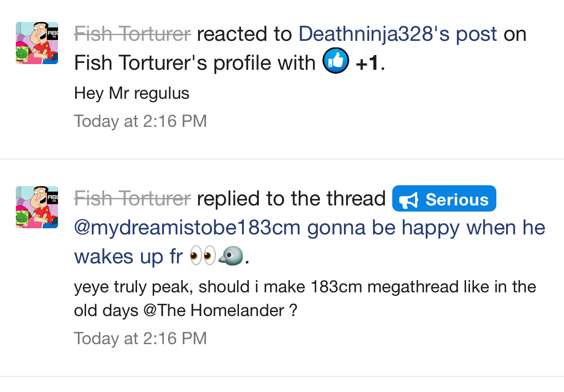Click the bird emoji in thread title
This screenshot has height=392, width=564.
pyautogui.click(x=231, y=255)
